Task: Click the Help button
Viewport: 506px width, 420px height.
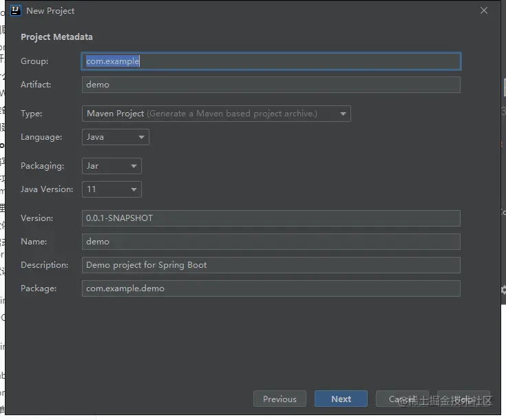Action: coord(463,399)
